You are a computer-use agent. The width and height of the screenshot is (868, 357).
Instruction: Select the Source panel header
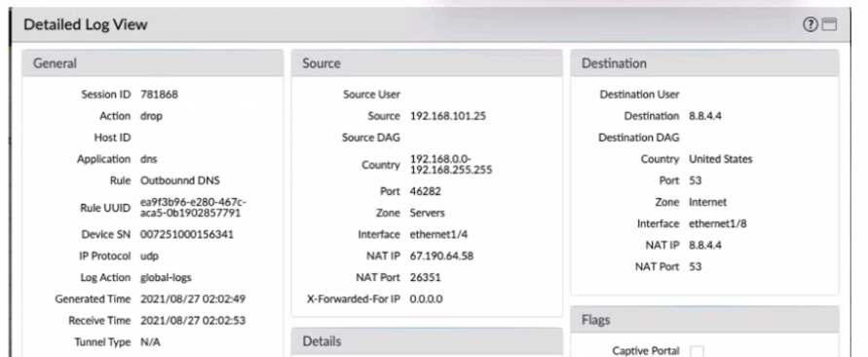(427, 63)
